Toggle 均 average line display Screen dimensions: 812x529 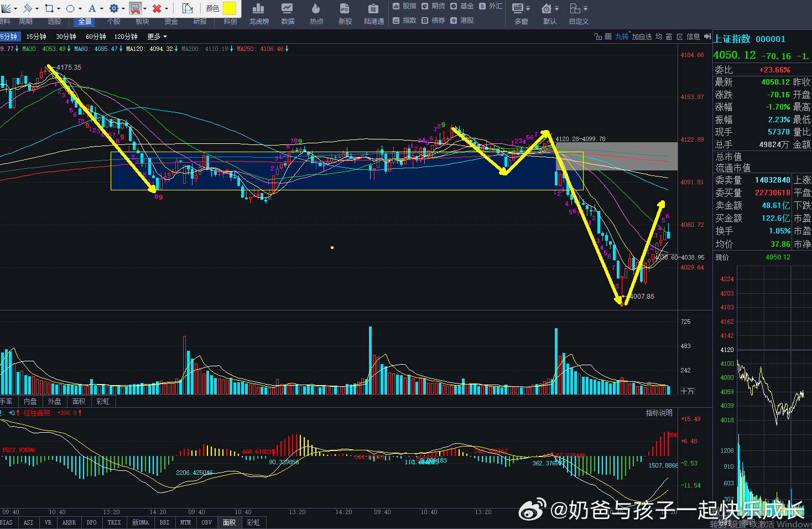pos(659,37)
